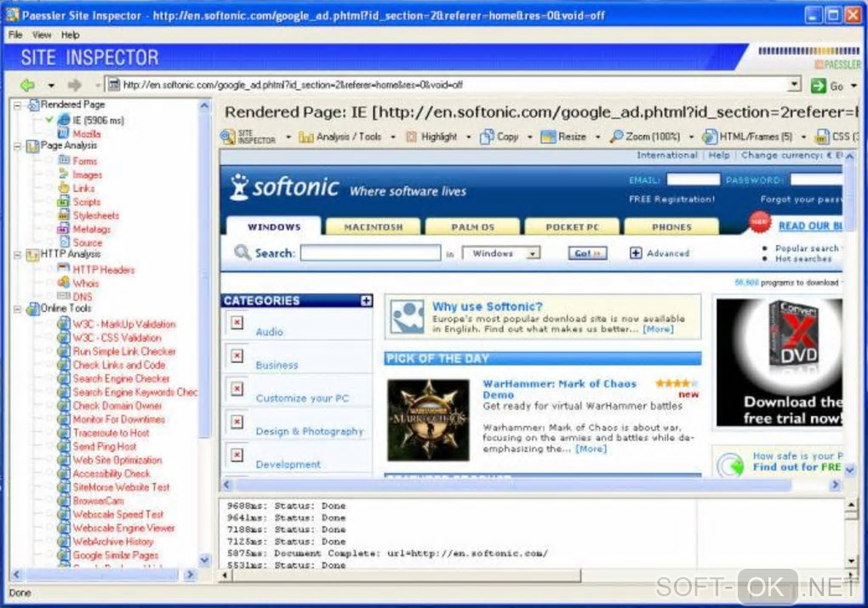Collapse the Page Analysis tree node
The height and width of the screenshot is (608, 868).
point(17,146)
